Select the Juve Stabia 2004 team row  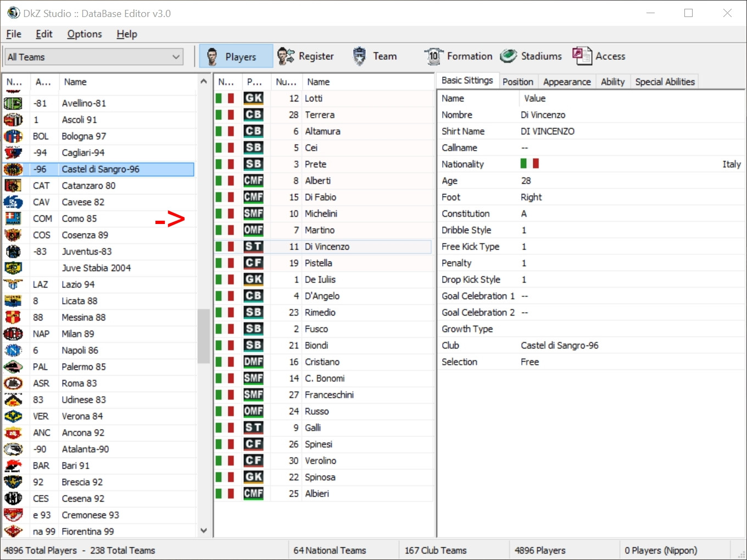pyautogui.click(x=99, y=268)
